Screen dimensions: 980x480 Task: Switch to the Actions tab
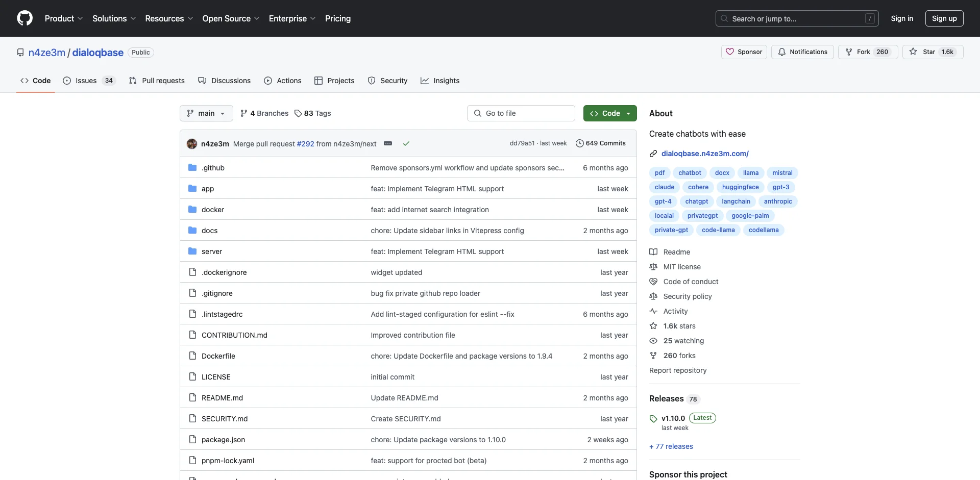click(x=283, y=81)
